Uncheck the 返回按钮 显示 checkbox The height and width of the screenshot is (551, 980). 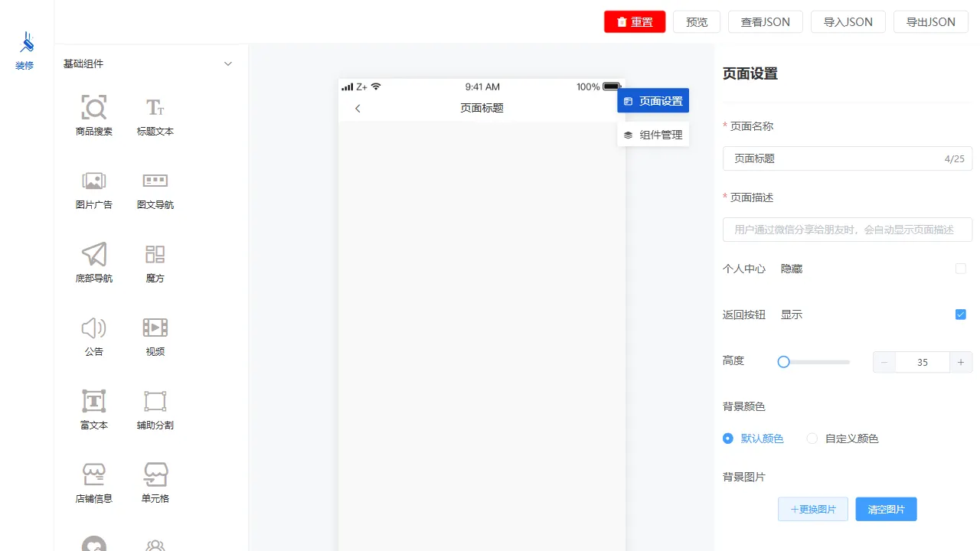coord(961,315)
